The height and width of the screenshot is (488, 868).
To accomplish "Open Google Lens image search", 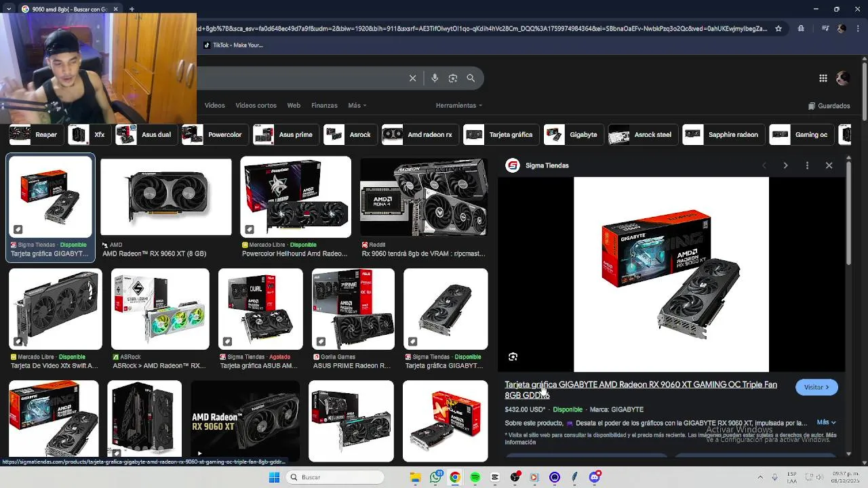I will point(453,78).
